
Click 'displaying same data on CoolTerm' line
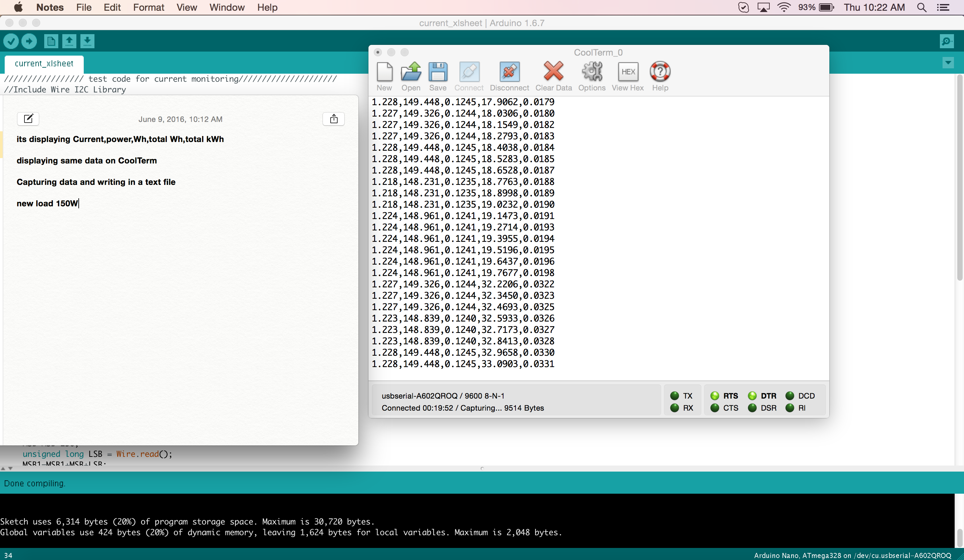point(87,161)
